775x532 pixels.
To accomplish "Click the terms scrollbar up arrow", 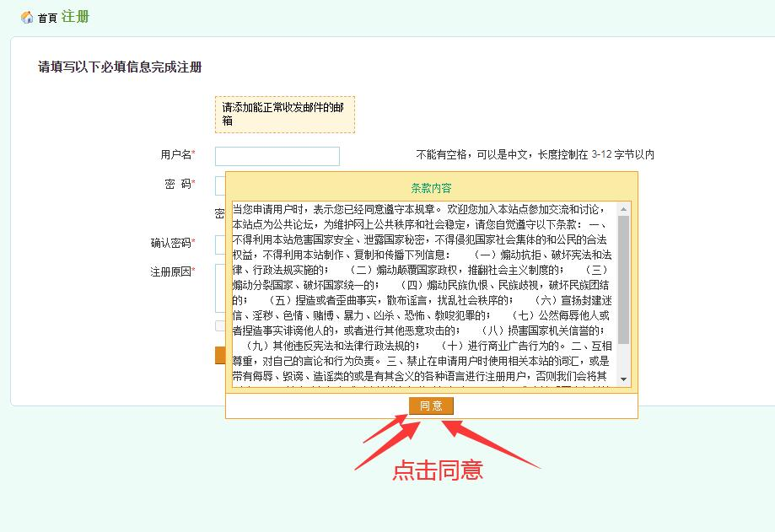I will coord(624,207).
